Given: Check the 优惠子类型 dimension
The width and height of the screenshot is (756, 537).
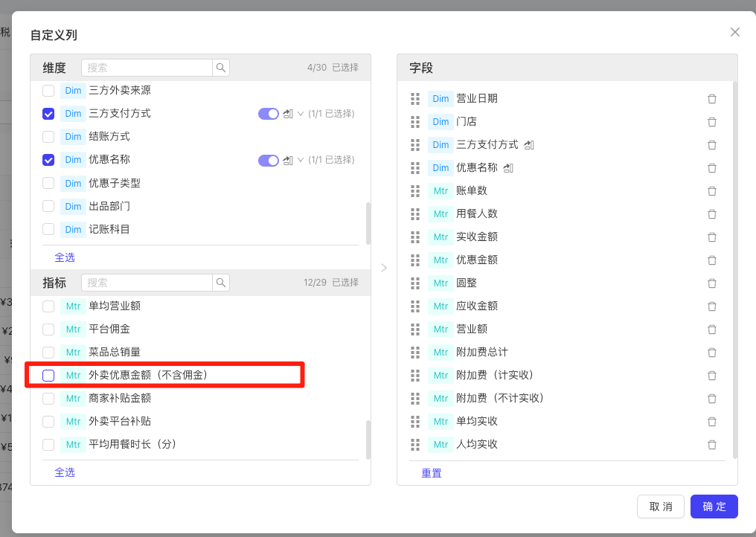Looking at the screenshot, I should click(48, 183).
